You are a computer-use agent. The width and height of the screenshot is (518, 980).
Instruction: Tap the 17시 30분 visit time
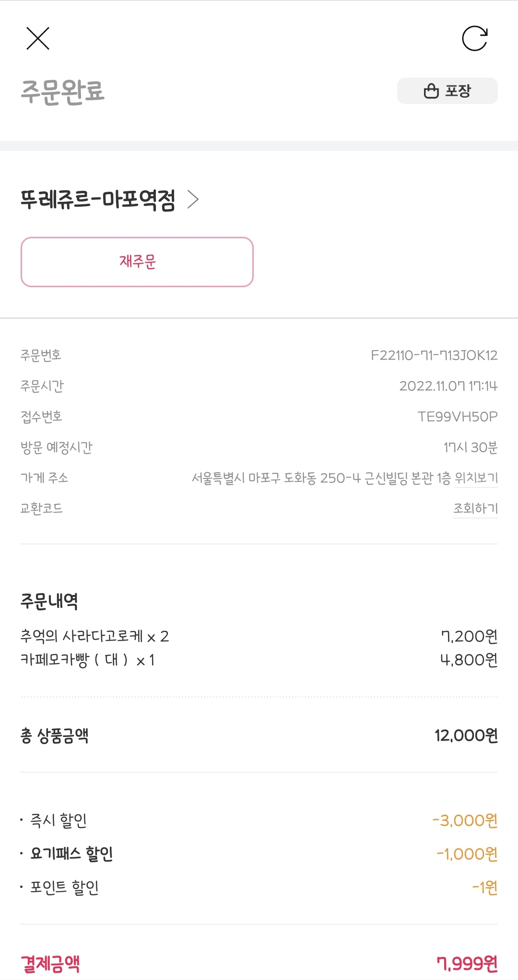(470, 447)
